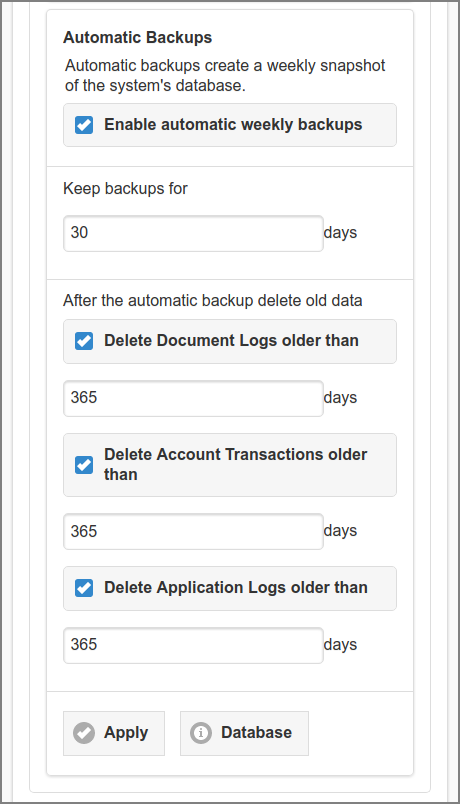Uncheck Enable automatic weekly backups checkbox
Image resolution: width=460 pixels, height=804 pixels.
click(84, 125)
